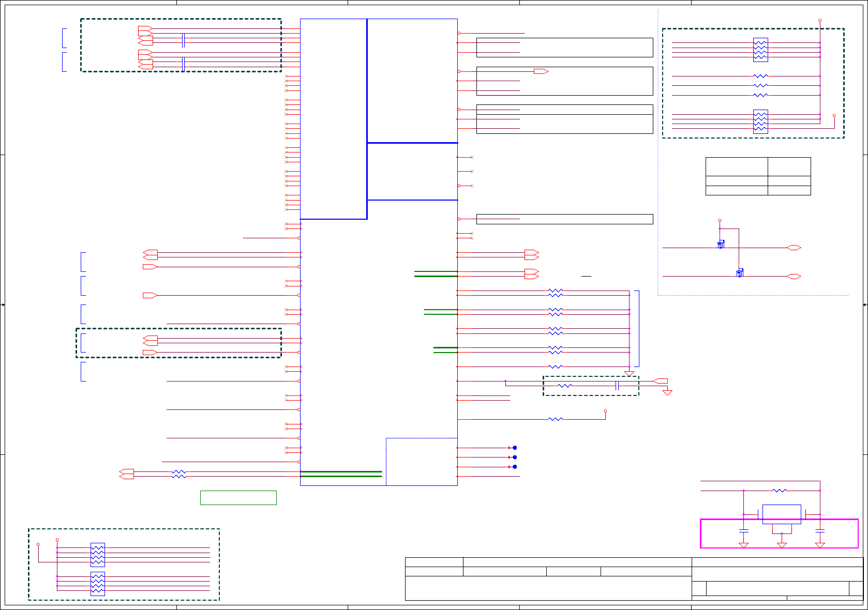Select the resistor inside the small dashed box
Viewport: 868px width, 610px height.
(565, 386)
